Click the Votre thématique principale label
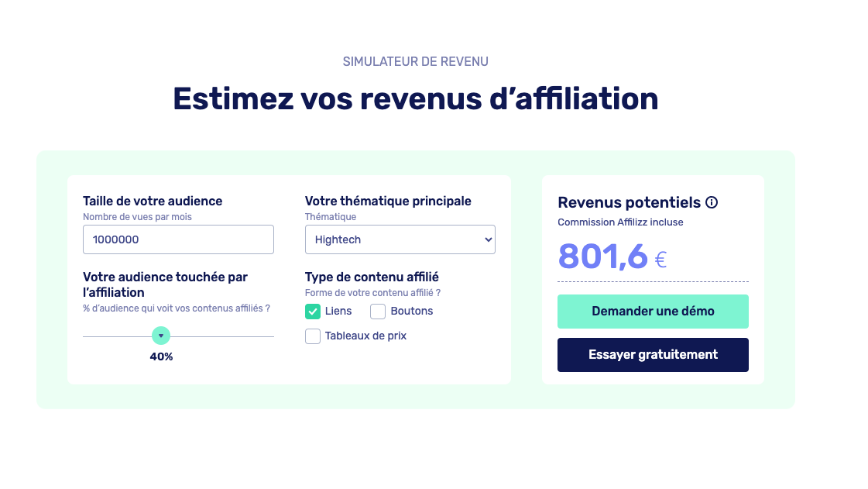 [x=388, y=201]
